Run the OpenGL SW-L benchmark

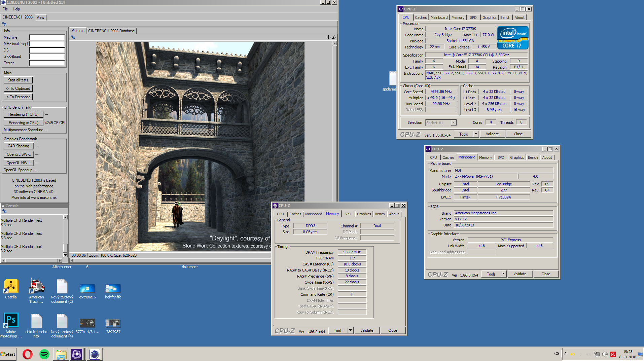[x=19, y=154]
